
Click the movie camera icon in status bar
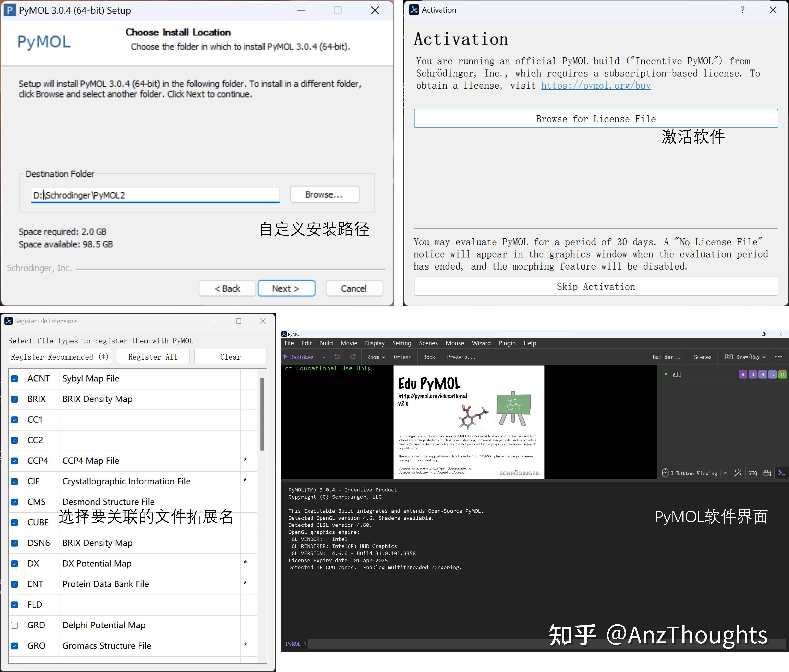[x=767, y=473]
